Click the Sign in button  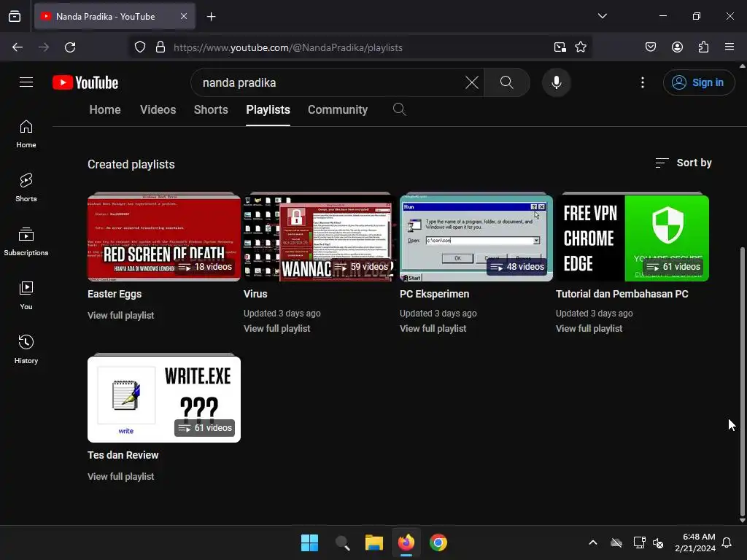point(699,82)
